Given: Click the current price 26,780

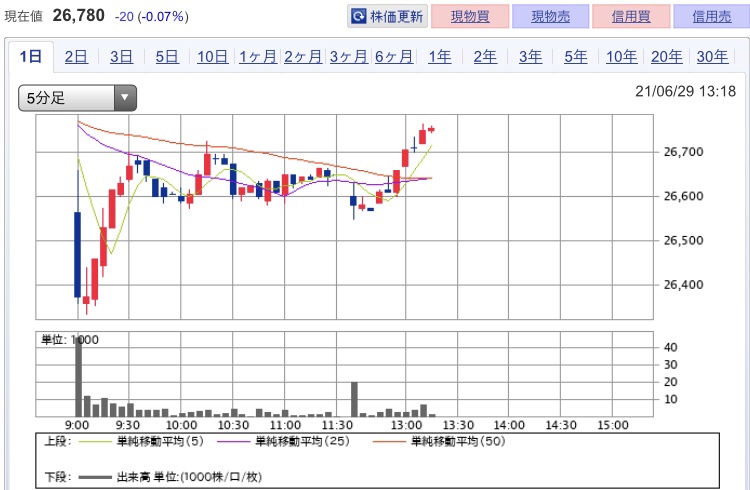Looking at the screenshot, I should coord(78,15).
